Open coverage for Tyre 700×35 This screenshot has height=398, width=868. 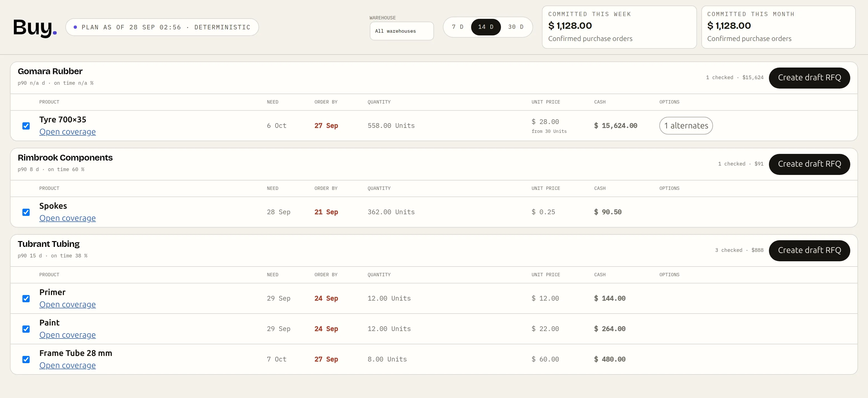(67, 132)
